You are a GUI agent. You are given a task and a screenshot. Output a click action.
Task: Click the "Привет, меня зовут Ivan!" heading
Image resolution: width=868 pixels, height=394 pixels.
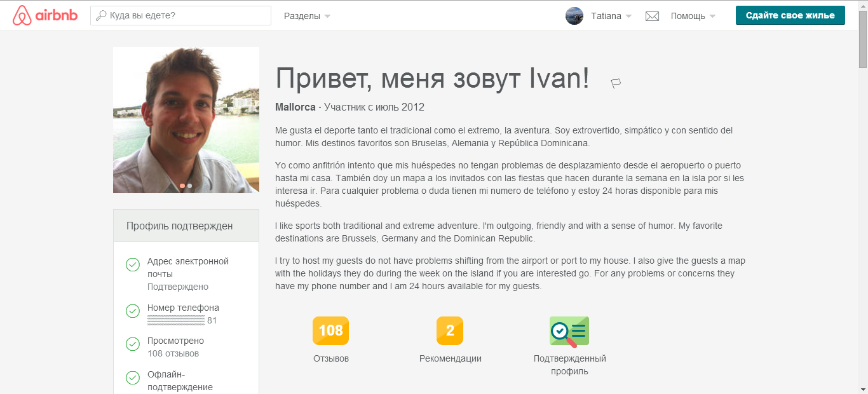[433, 78]
